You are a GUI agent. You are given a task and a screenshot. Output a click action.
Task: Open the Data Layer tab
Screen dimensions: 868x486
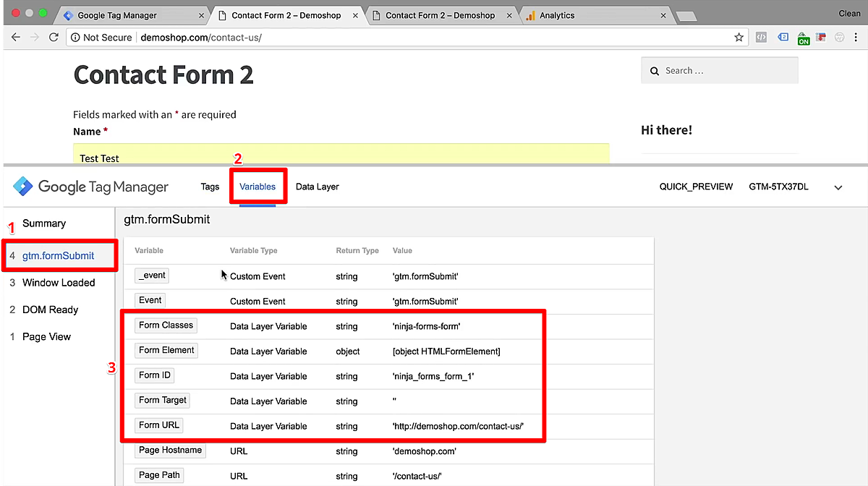[318, 187]
